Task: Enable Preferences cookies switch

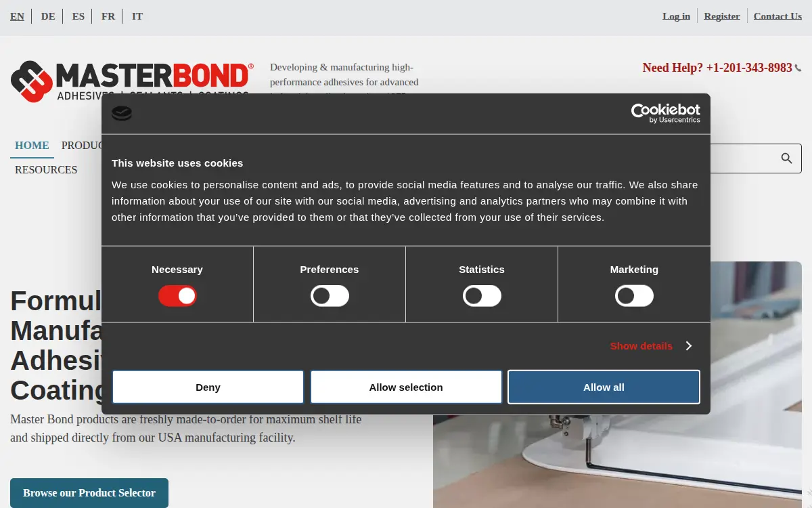Action: click(330, 296)
